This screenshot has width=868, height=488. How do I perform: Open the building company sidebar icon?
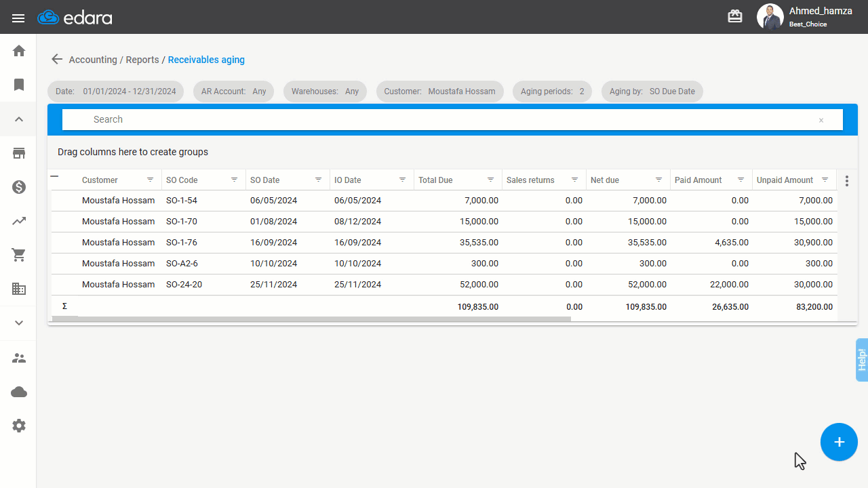[x=19, y=289]
